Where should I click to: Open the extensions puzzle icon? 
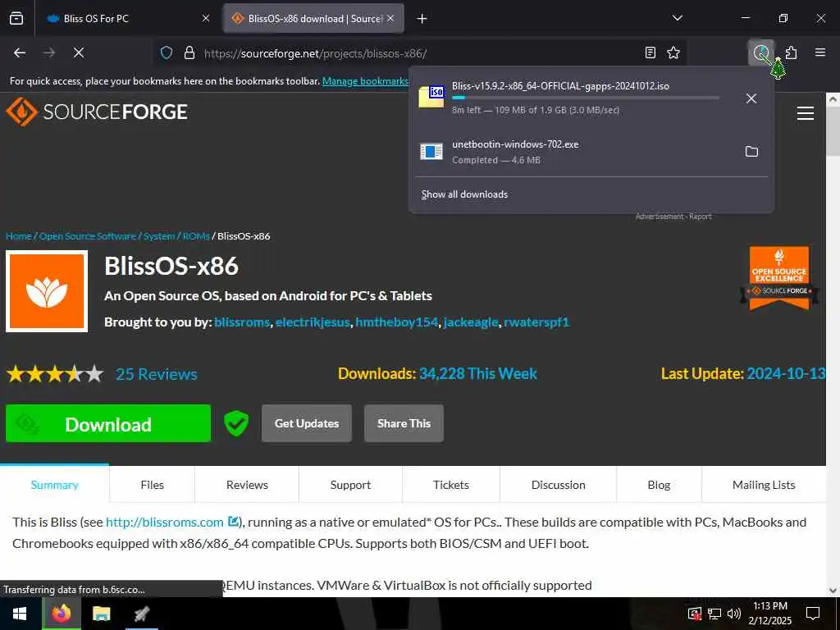point(792,52)
